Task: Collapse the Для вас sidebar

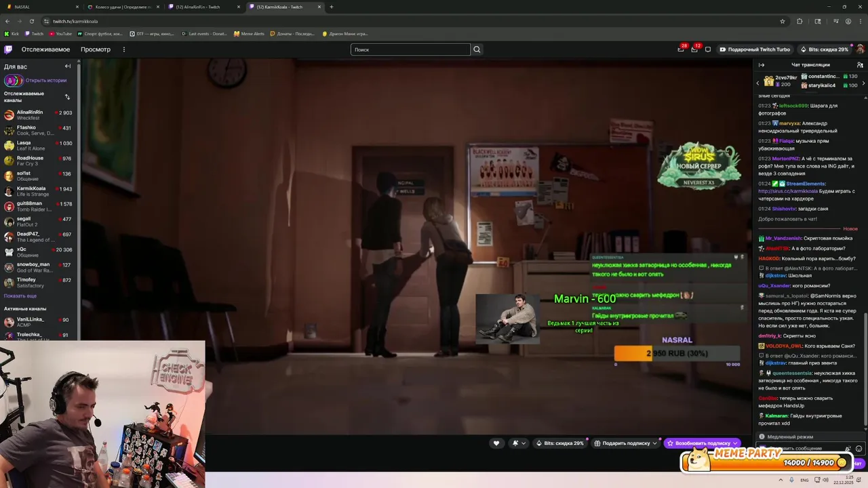Action: [x=68, y=66]
